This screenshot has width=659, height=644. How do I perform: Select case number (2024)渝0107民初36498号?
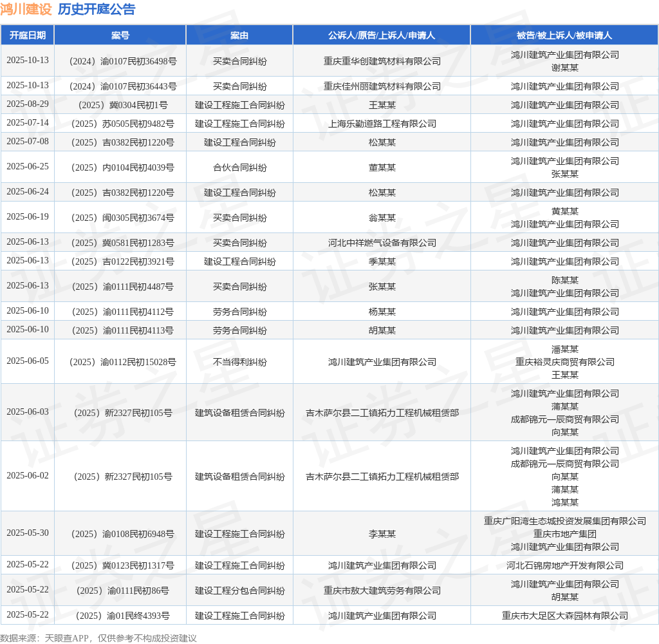123,61
